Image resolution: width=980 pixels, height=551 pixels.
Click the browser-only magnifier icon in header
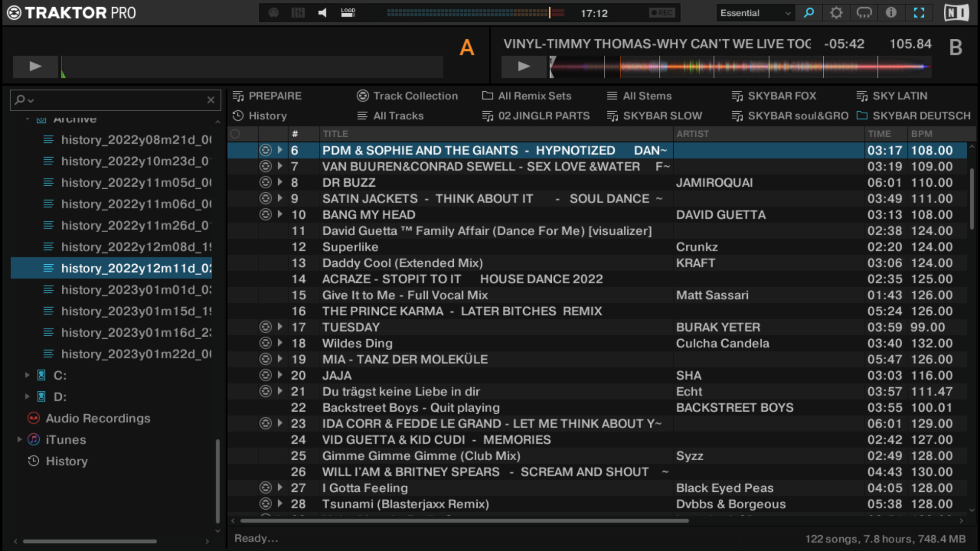808,13
